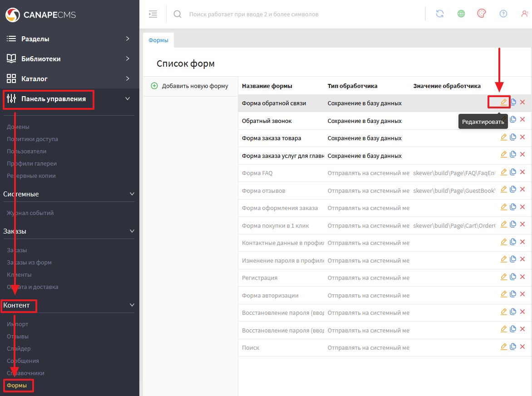
Task: Click the help question mark icon
Action: click(503, 14)
